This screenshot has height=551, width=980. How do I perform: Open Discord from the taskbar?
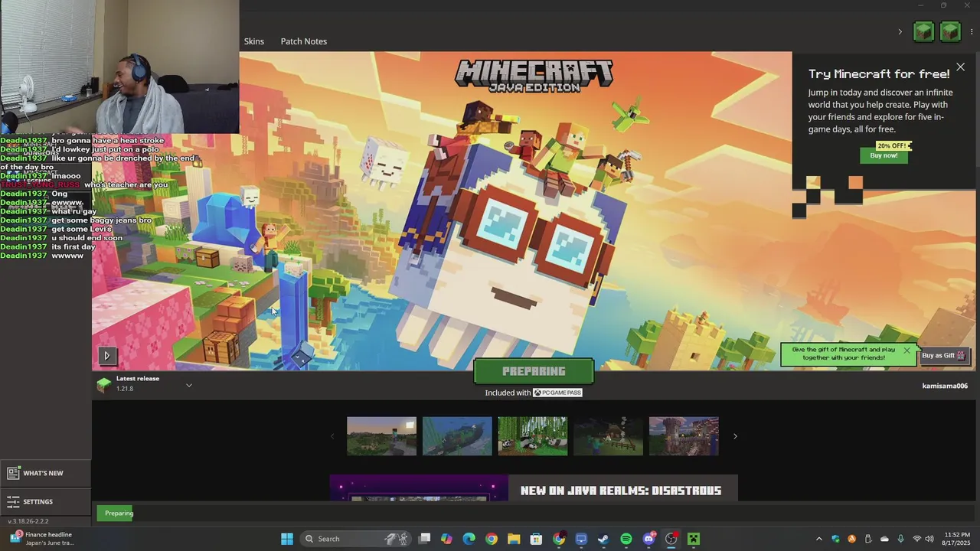(648, 539)
